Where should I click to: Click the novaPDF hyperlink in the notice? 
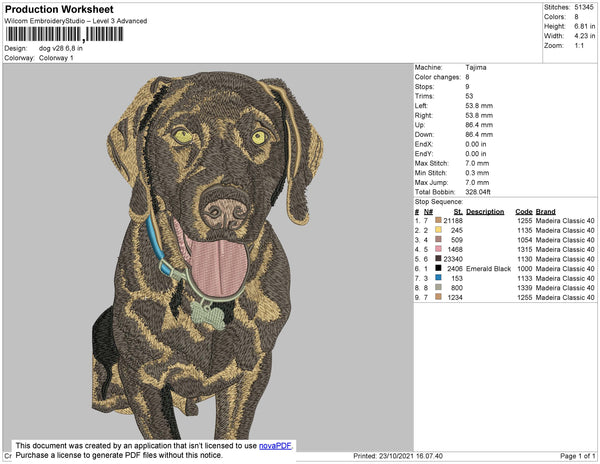(278, 446)
